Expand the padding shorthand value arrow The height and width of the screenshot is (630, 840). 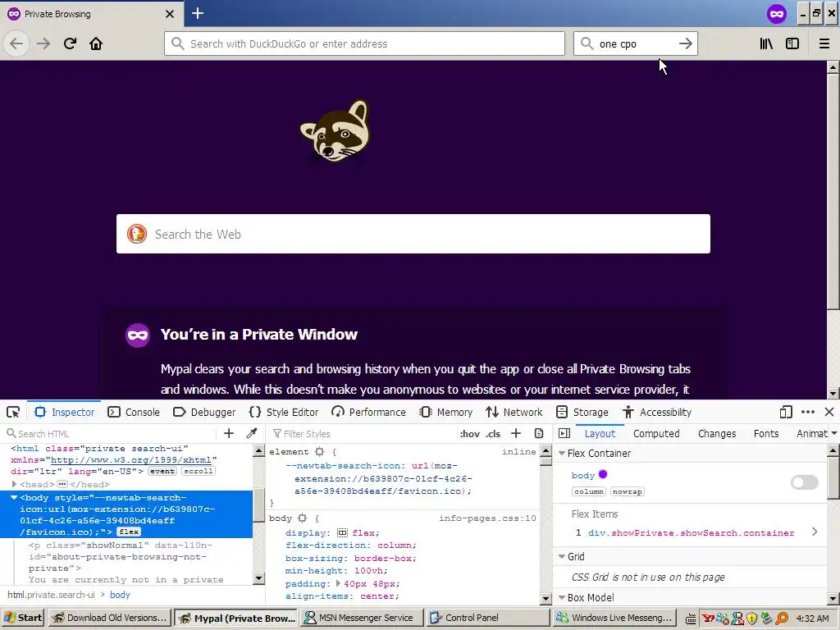click(x=338, y=583)
